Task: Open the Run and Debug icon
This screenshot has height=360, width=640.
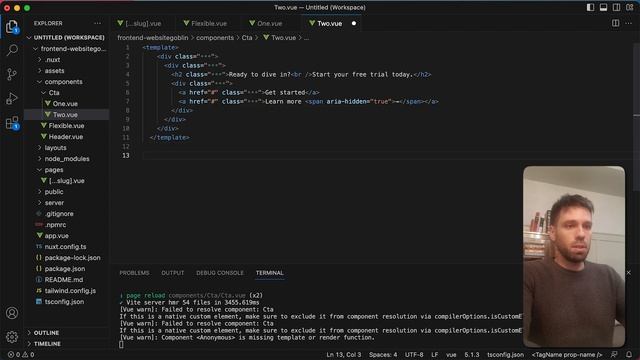Action: (12, 98)
